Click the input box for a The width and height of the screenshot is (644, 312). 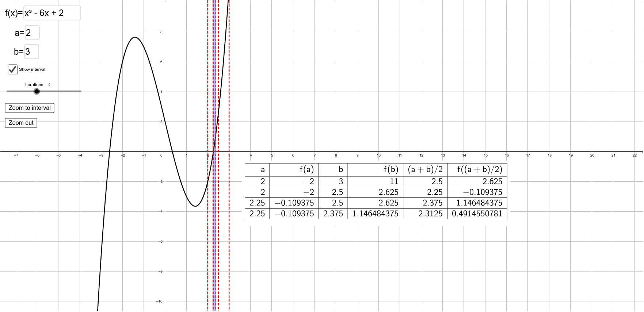pyautogui.click(x=32, y=33)
